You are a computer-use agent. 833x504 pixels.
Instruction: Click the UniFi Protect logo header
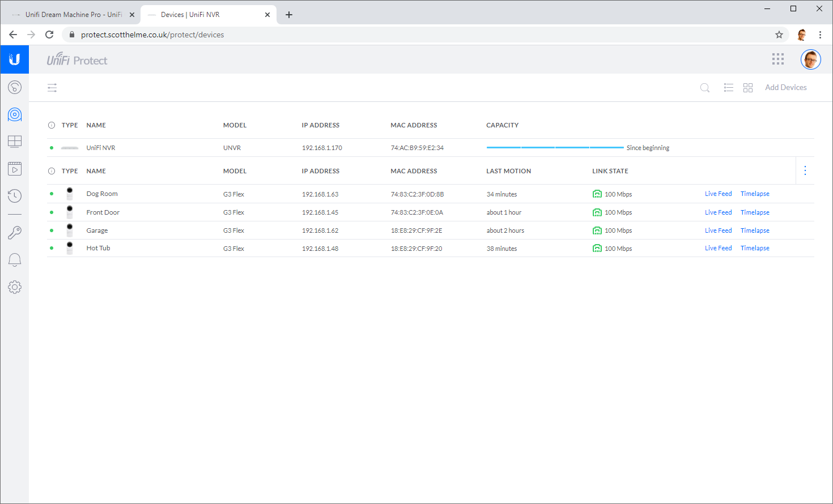pos(77,59)
